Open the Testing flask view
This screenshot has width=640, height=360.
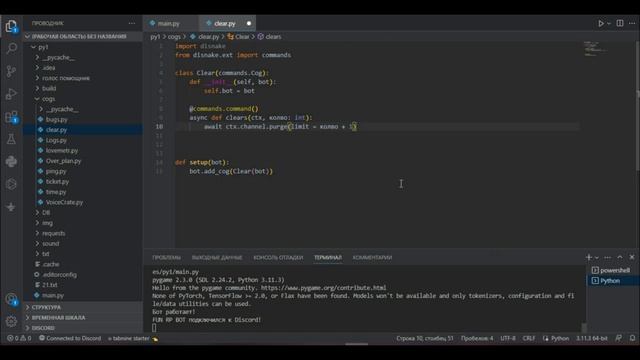(x=11, y=139)
